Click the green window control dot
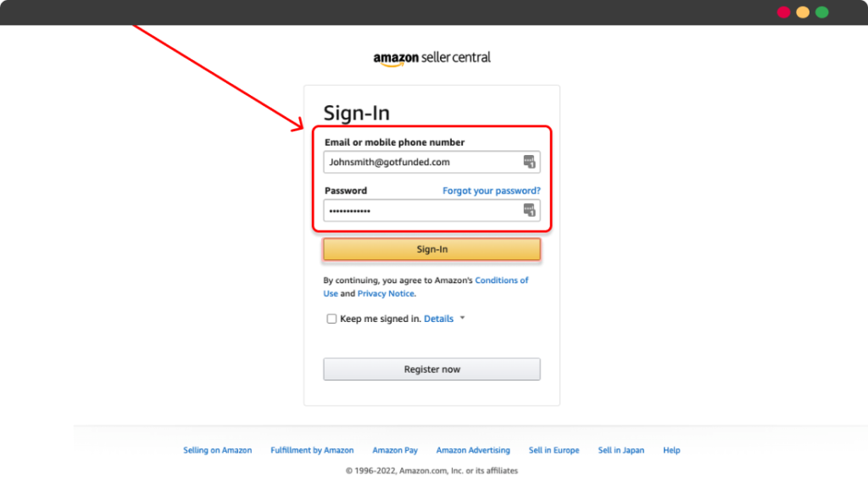868x500 pixels. [822, 12]
